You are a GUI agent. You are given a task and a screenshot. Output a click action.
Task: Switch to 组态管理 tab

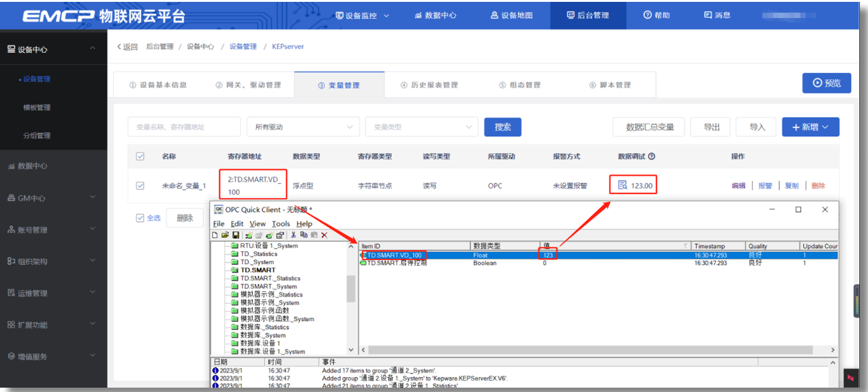[520, 85]
